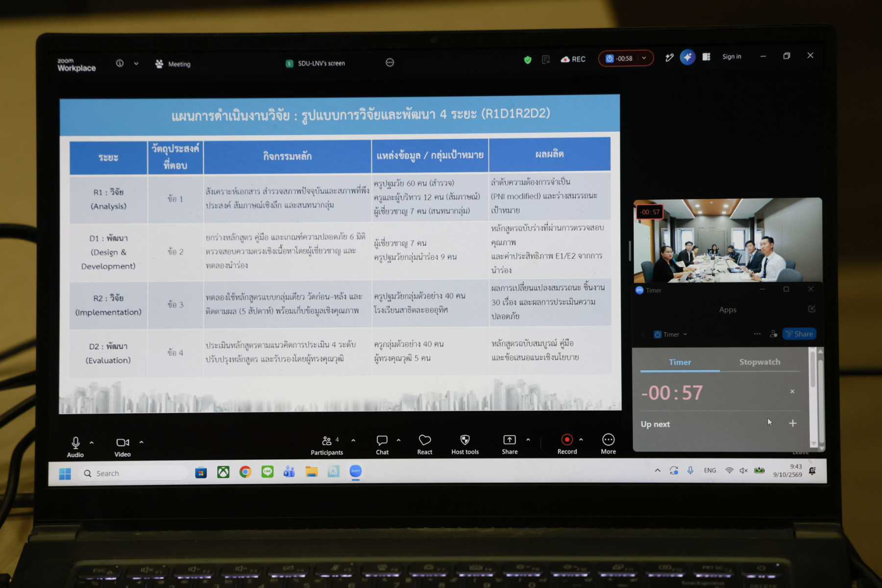Viewport: 882px width, 588px height.
Task: Toggle the Video camera
Action: click(x=122, y=447)
